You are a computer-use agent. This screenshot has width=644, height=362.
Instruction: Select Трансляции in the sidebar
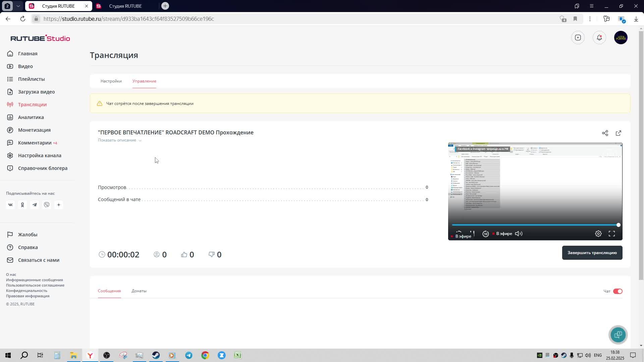pos(32,105)
